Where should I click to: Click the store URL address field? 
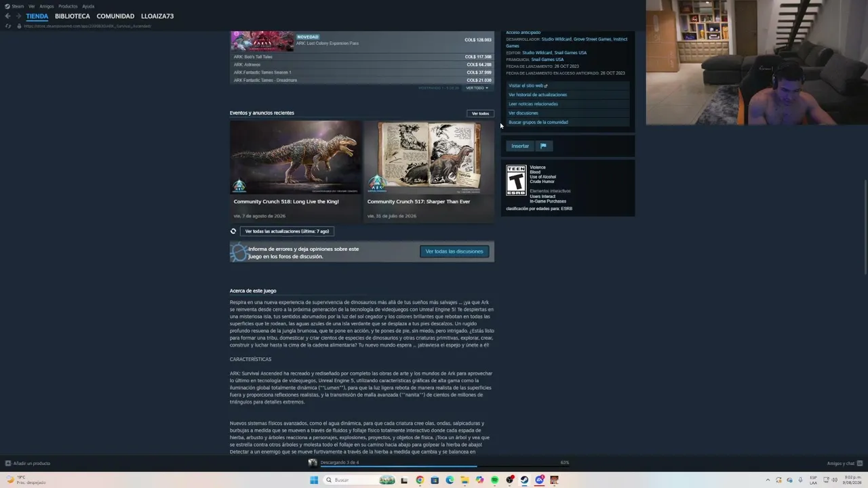(x=88, y=26)
